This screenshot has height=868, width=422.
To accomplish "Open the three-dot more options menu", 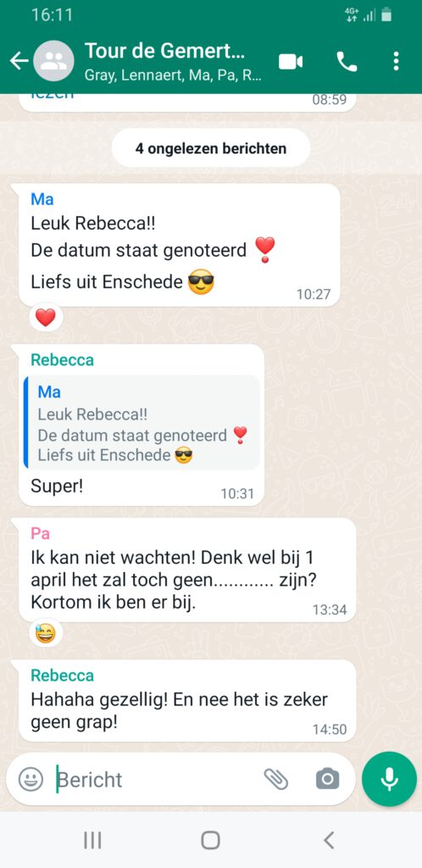I will (x=396, y=61).
